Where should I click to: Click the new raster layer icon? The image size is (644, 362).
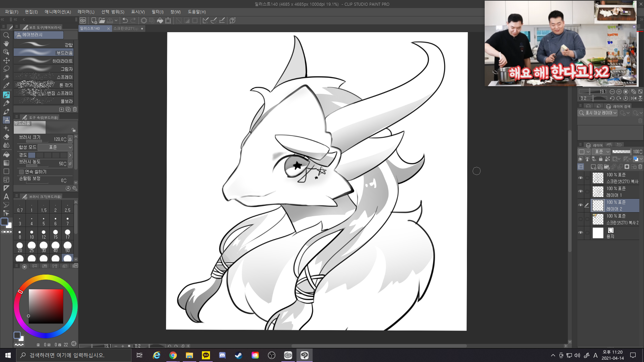[593, 167]
